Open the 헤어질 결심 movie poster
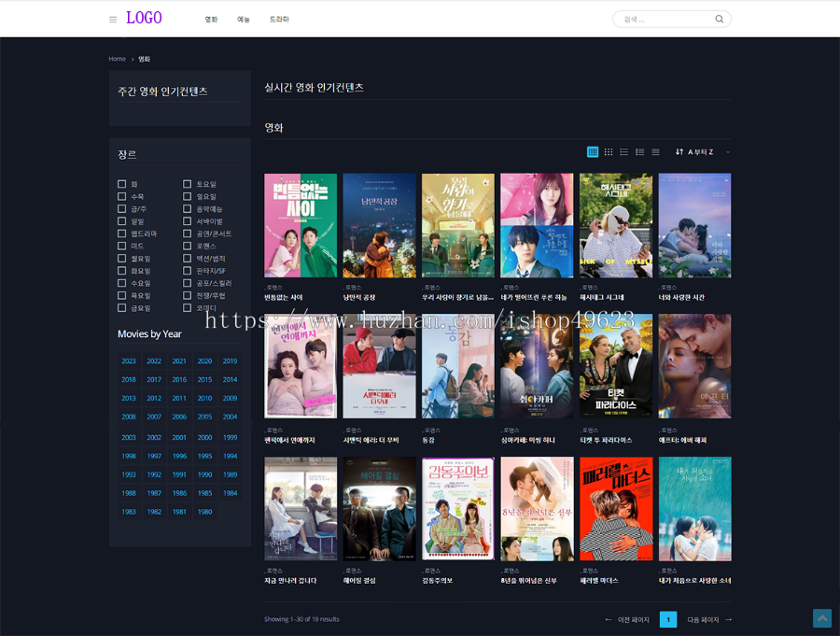Screen dimensions: 840x636 coord(379,509)
